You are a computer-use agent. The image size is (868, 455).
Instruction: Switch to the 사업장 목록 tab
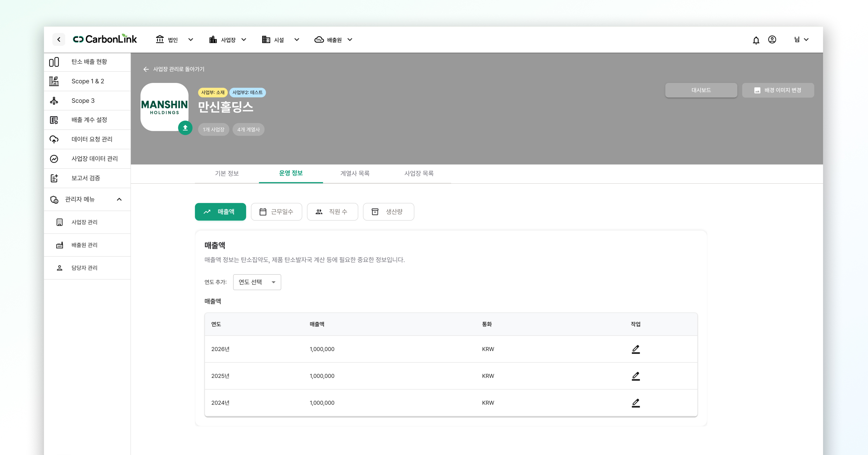tap(419, 173)
